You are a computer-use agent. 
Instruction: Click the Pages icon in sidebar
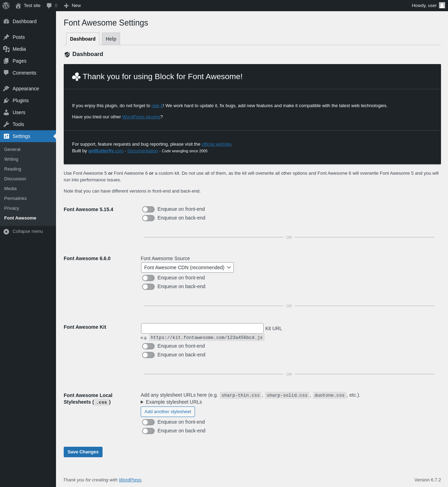[6, 61]
